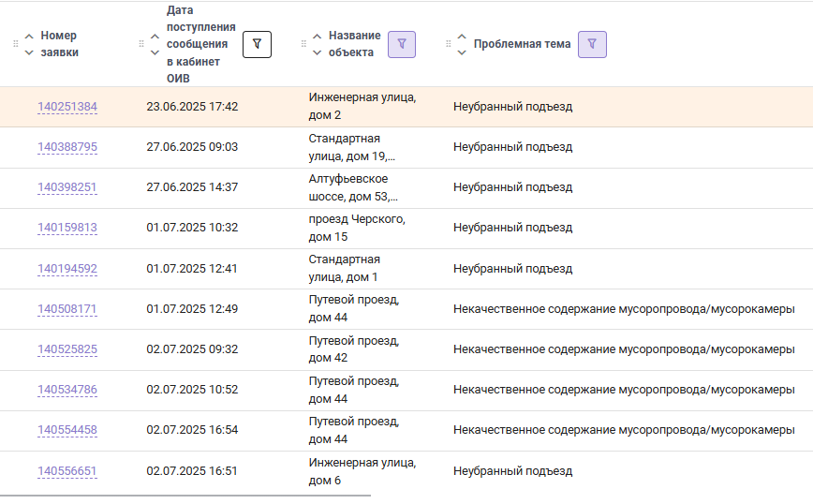813x504 pixels.
Task: Sort Проблемная тема descending with down chevron
Action: [462, 52]
